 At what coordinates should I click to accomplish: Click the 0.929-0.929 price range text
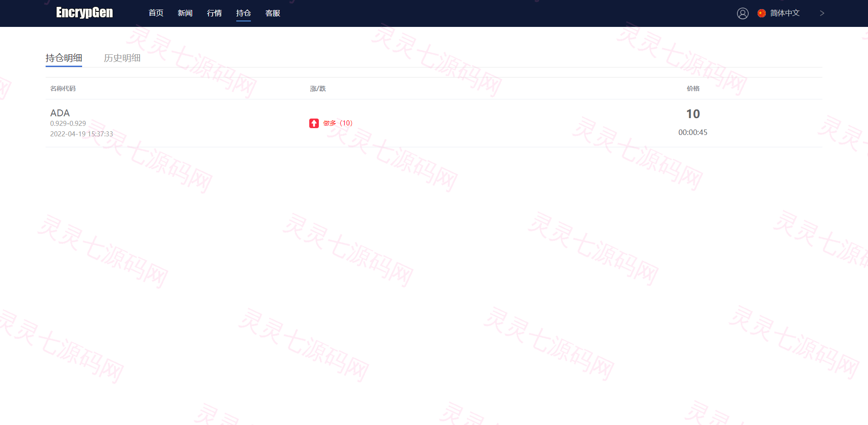pos(68,124)
